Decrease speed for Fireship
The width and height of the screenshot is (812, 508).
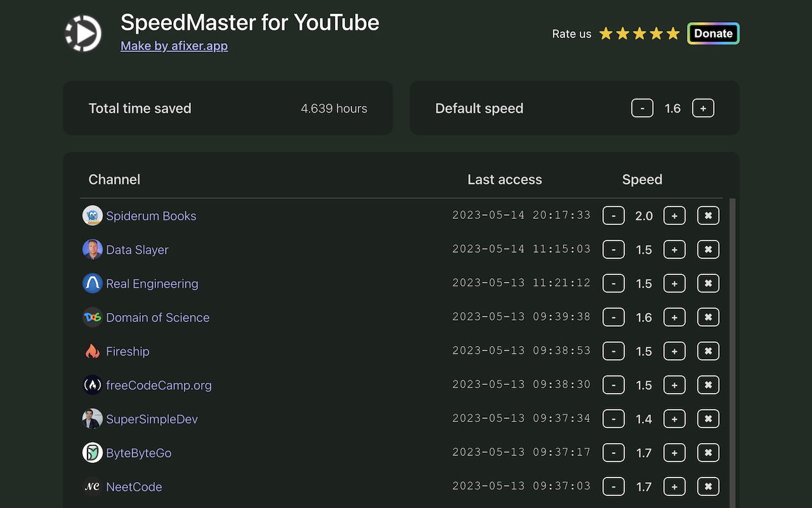(x=613, y=351)
